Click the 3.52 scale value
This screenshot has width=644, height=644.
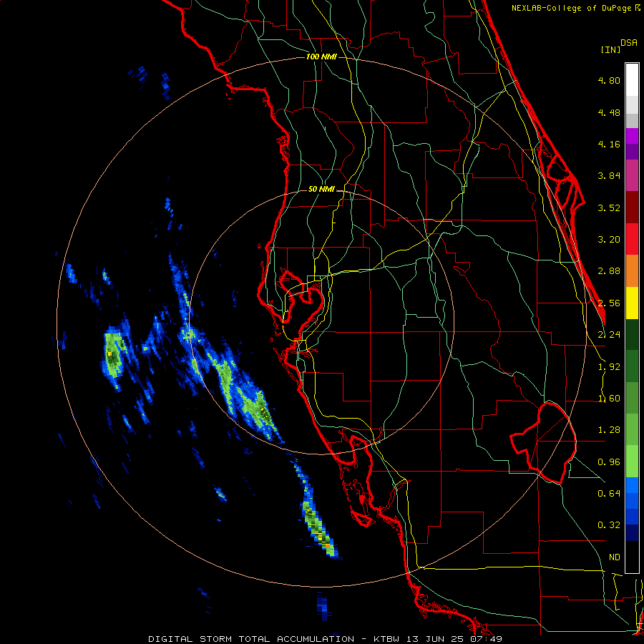(x=609, y=208)
